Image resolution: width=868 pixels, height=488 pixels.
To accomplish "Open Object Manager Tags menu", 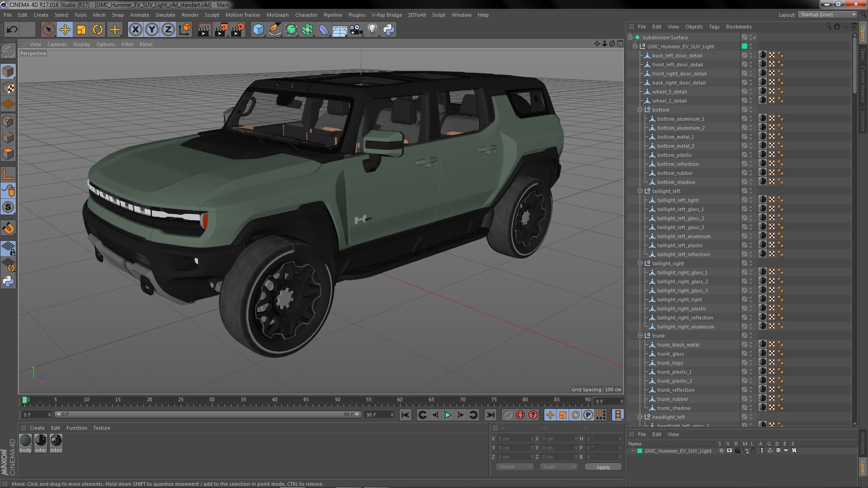I will [714, 27].
